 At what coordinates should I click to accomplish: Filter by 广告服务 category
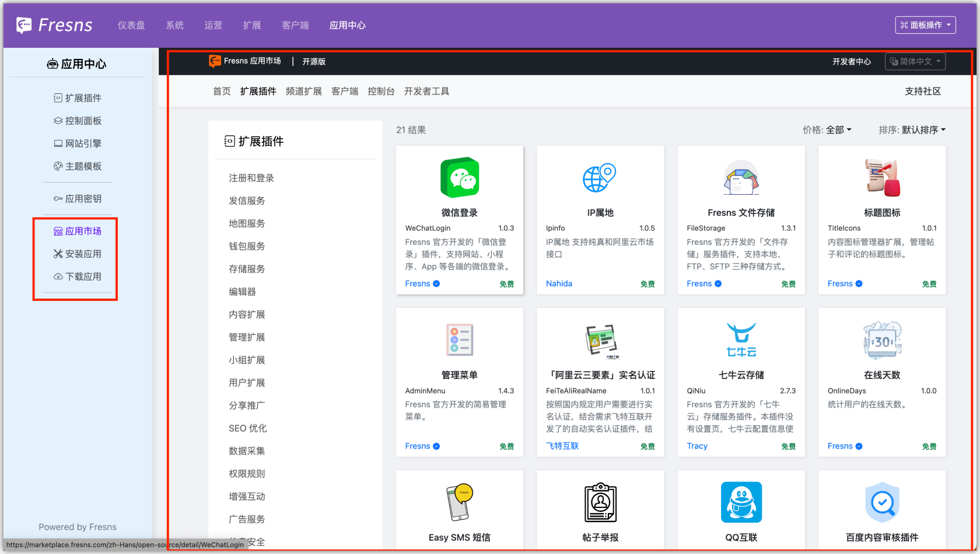coord(247,520)
